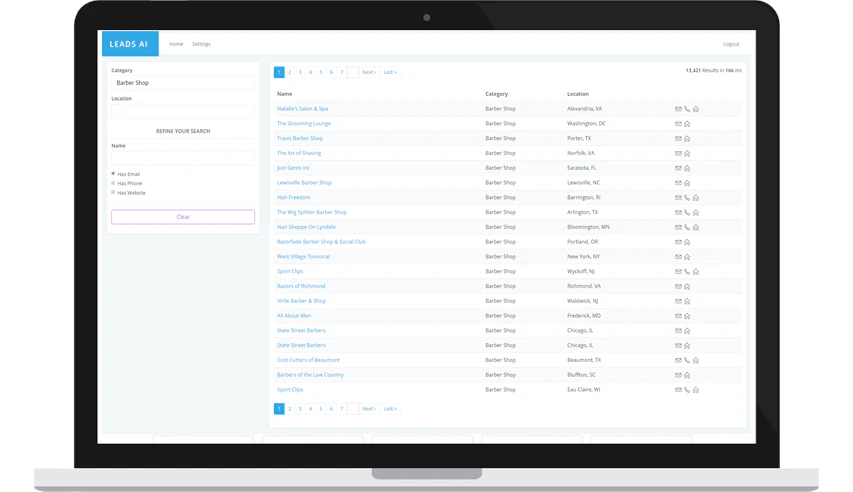Open Lewisville Barber Shop link
This screenshot has width=853, height=492.
[x=304, y=183]
